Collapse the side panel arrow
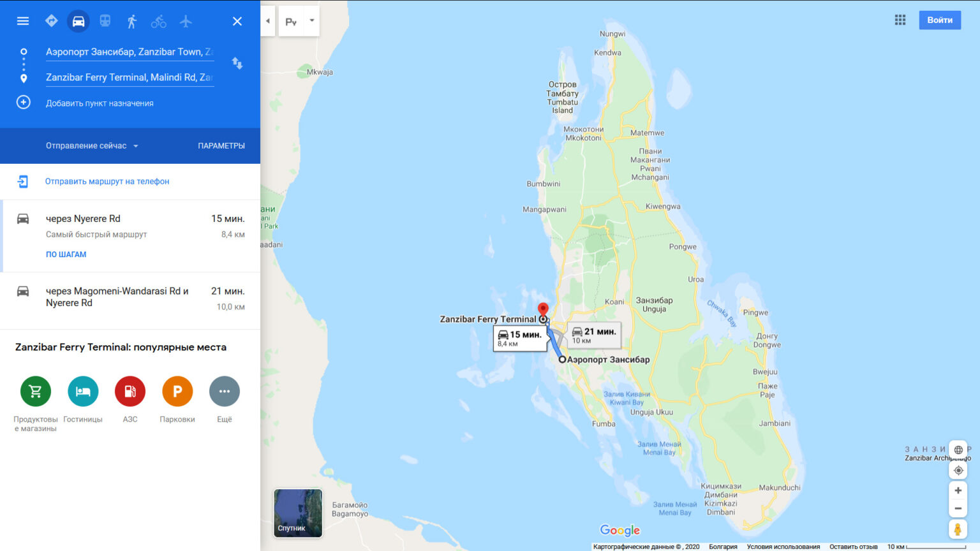980x551 pixels. [268, 20]
